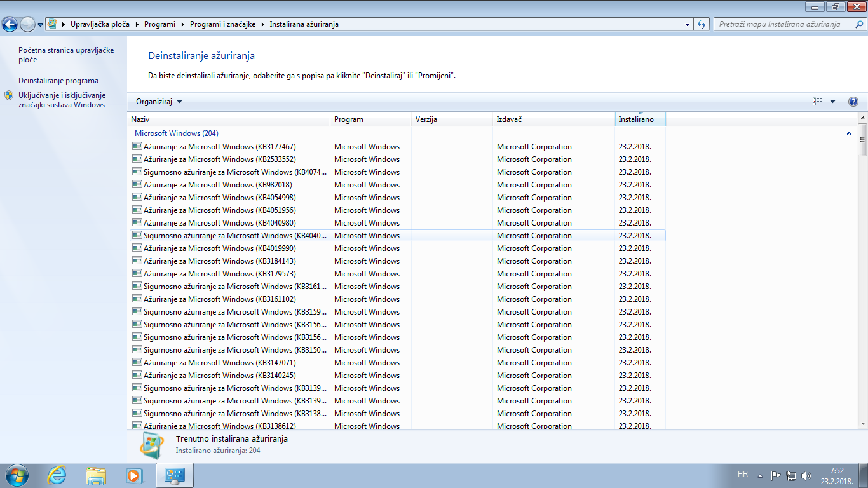The image size is (868, 488).
Task: Click the Microsoft Windows (204) group label
Action: (x=176, y=133)
